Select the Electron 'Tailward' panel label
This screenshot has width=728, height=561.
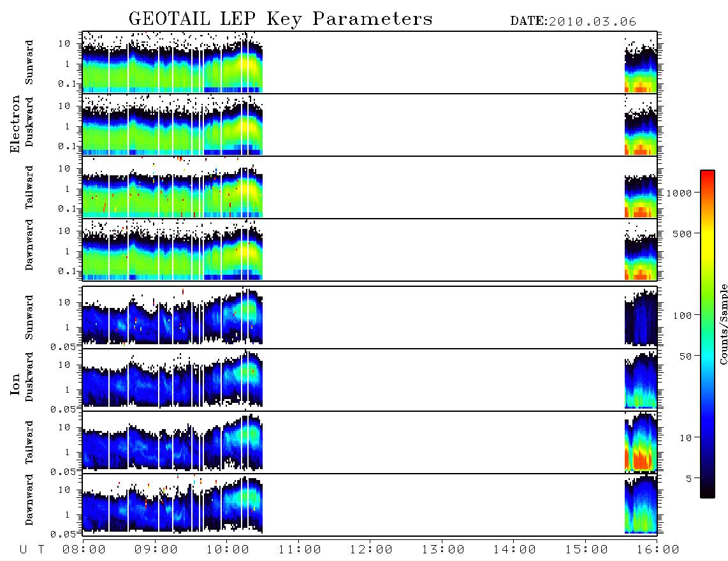click(29, 187)
